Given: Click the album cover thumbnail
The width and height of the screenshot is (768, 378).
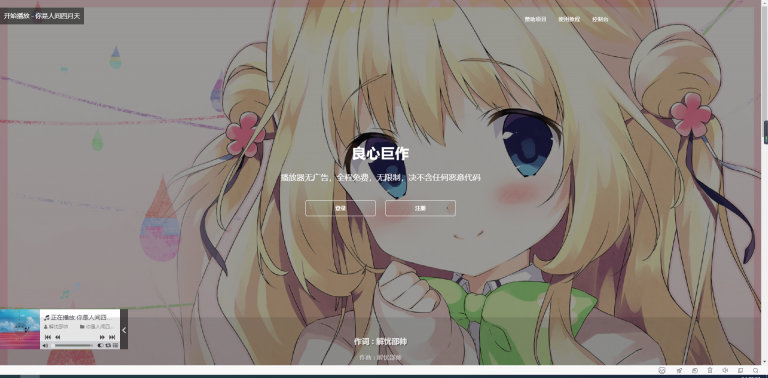Looking at the screenshot, I should point(20,329).
